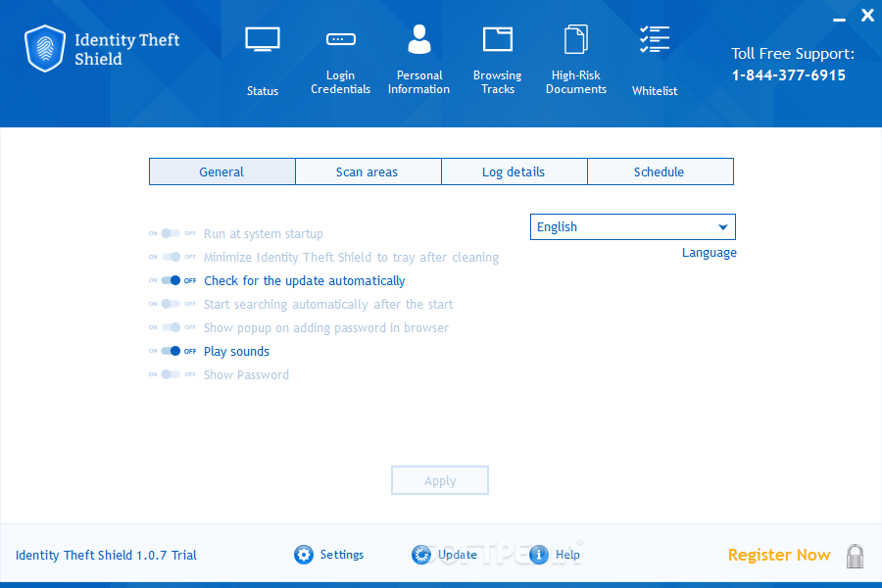
Task: Open Login Credentials password icon
Action: point(341,39)
